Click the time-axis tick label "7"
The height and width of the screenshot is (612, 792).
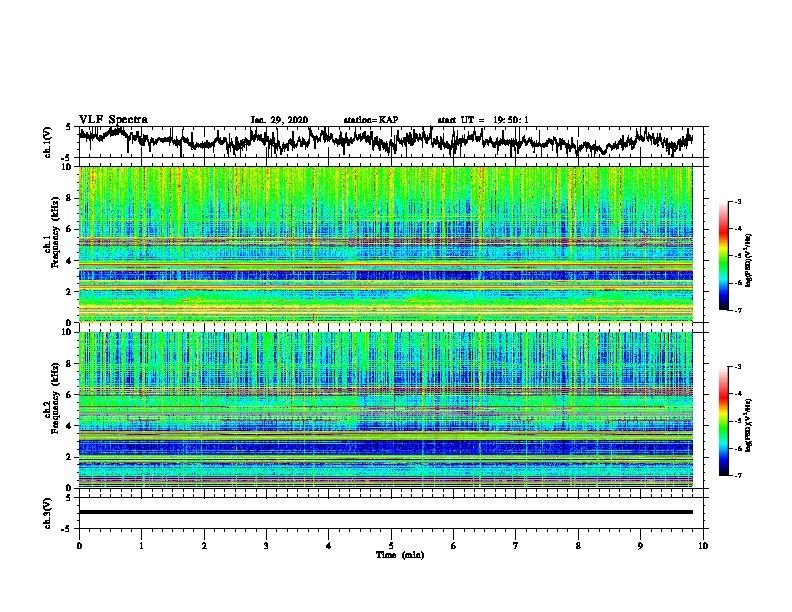516,546
